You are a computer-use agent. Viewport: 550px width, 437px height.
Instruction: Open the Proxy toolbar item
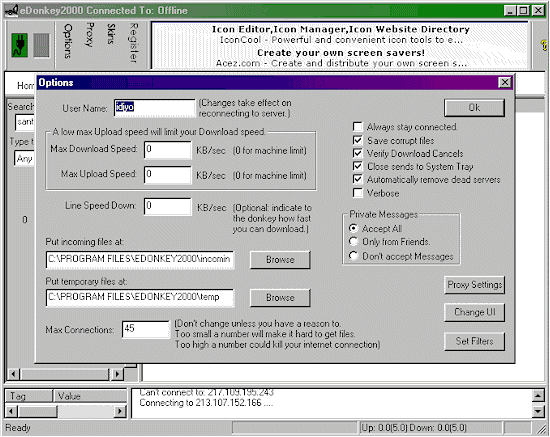point(90,35)
